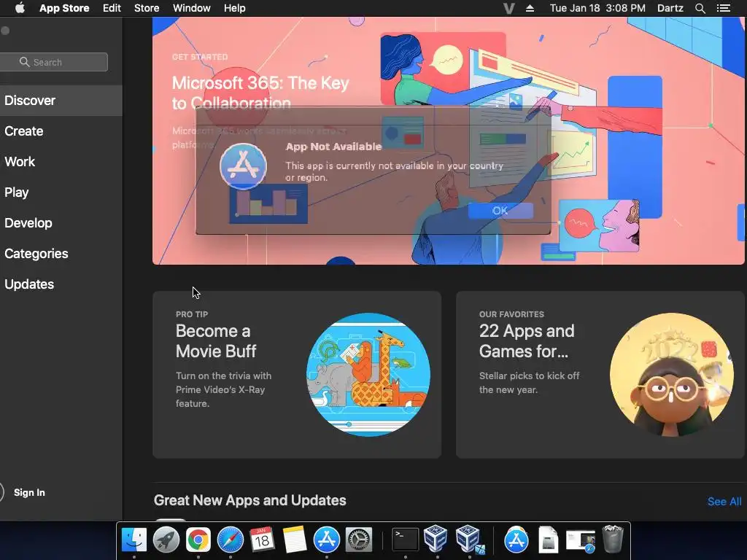
Task: Click See All for Great New Apps
Action: tap(724, 502)
